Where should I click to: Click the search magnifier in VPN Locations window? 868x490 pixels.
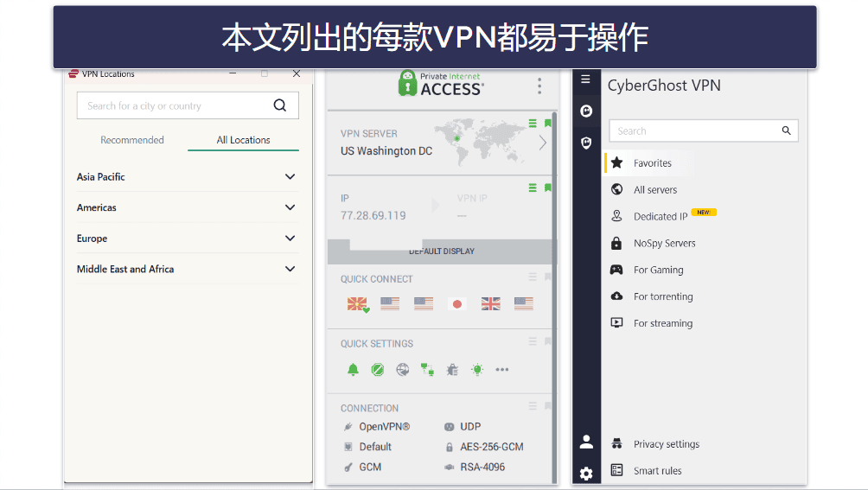(280, 105)
